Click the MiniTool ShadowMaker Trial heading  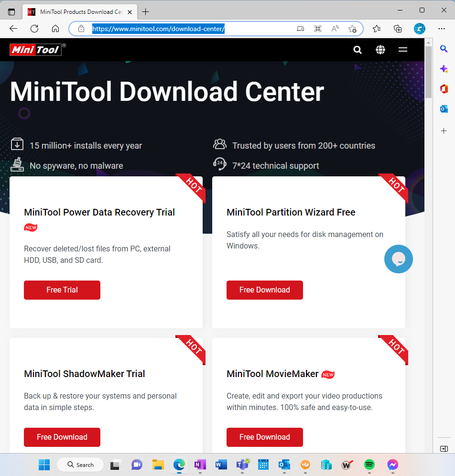(85, 374)
